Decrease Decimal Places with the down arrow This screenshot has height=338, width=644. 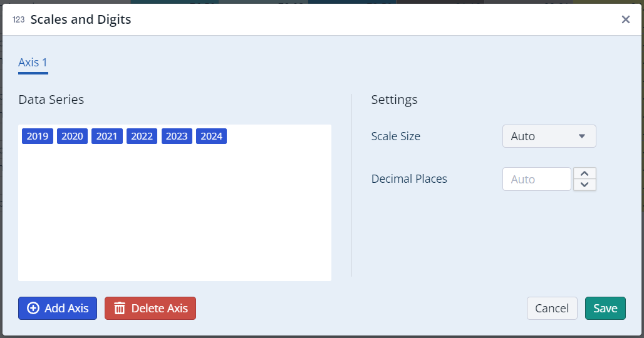click(x=584, y=185)
